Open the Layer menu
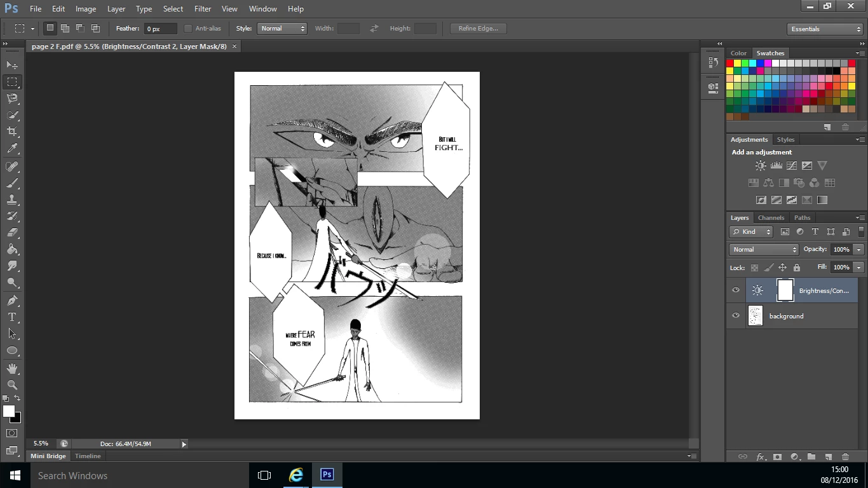 (x=116, y=9)
